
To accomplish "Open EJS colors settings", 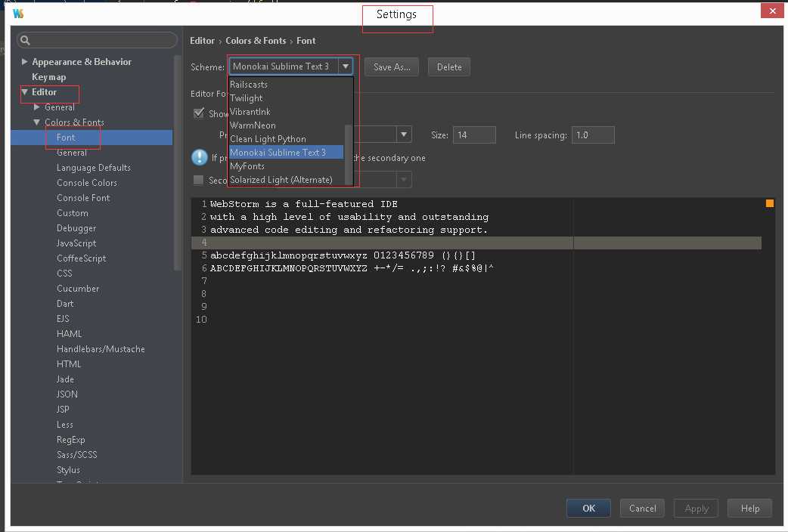I will pyautogui.click(x=63, y=318).
